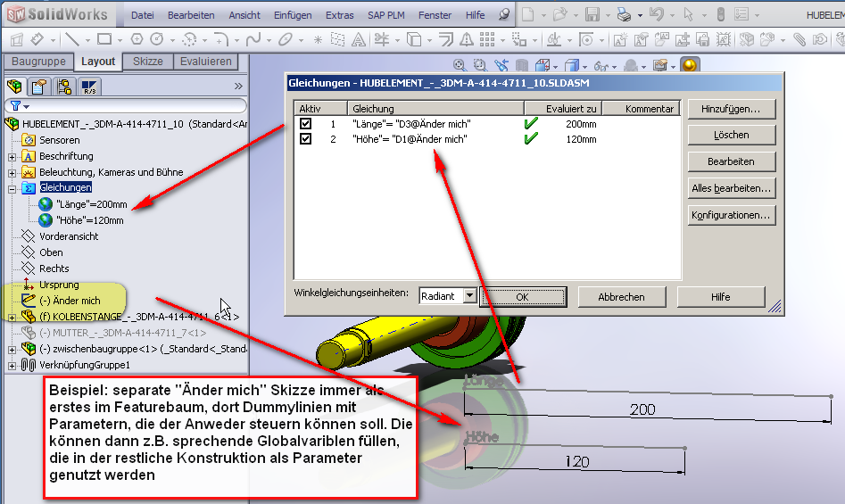Viewport: 845px width, 504px height.
Task: Click the Hinzufügen... button
Action: (x=732, y=109)
